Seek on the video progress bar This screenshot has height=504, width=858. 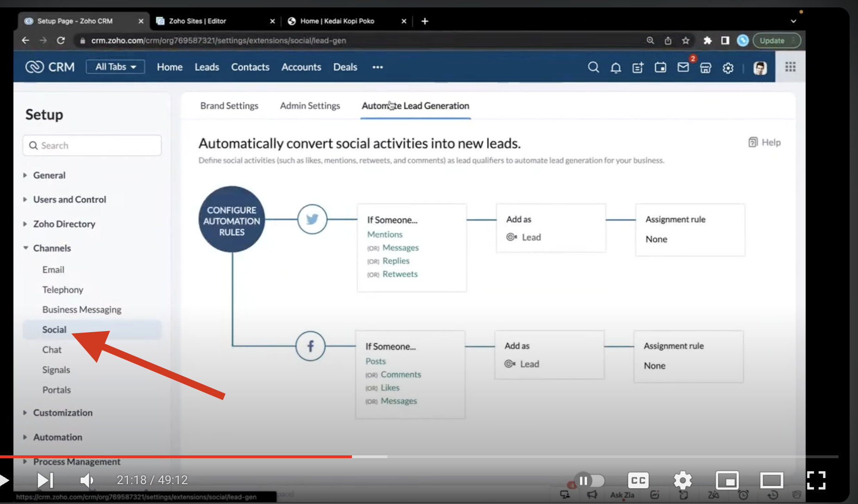[x=419, y=457]
